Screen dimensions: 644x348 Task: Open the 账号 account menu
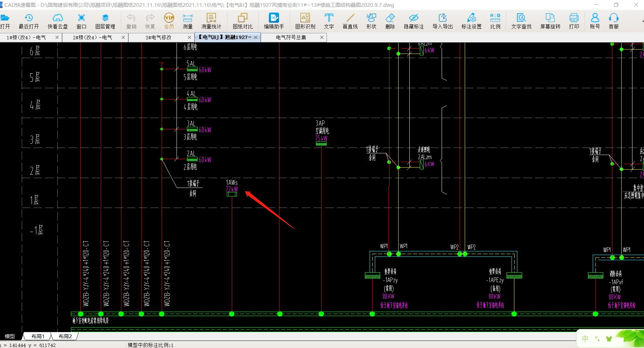(595, 21)
